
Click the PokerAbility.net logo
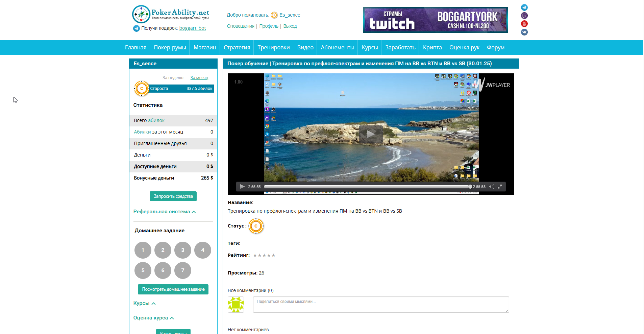171,14
